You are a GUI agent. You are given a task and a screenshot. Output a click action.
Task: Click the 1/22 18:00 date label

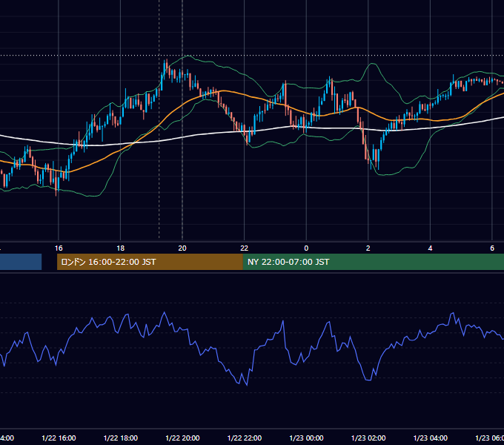coord(121,438)
